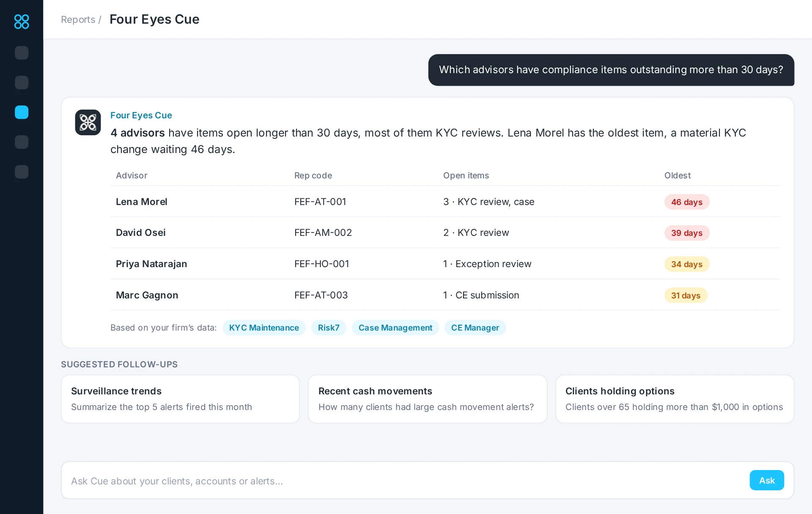Select advisor Lena Morel

[142, 202]
